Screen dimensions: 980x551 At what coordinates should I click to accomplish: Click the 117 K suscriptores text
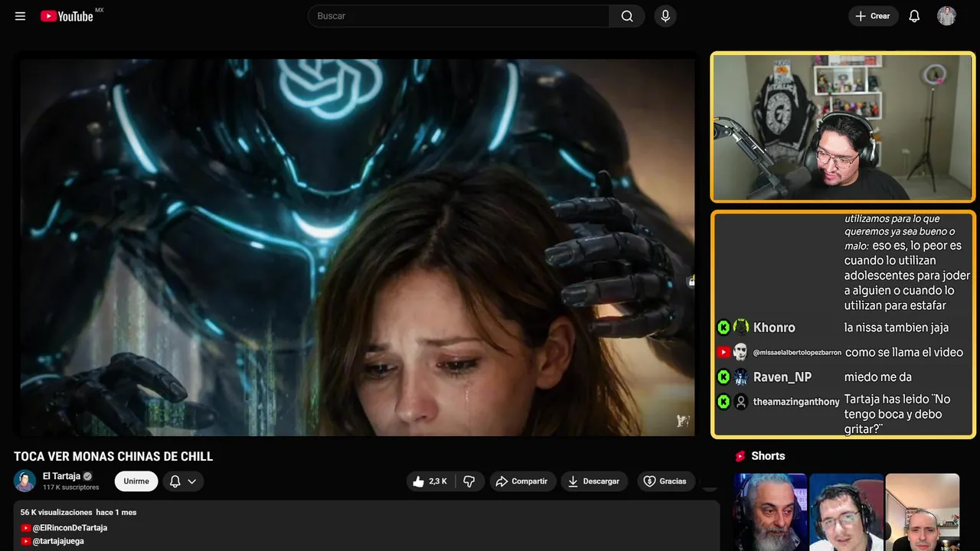(70, 487)
